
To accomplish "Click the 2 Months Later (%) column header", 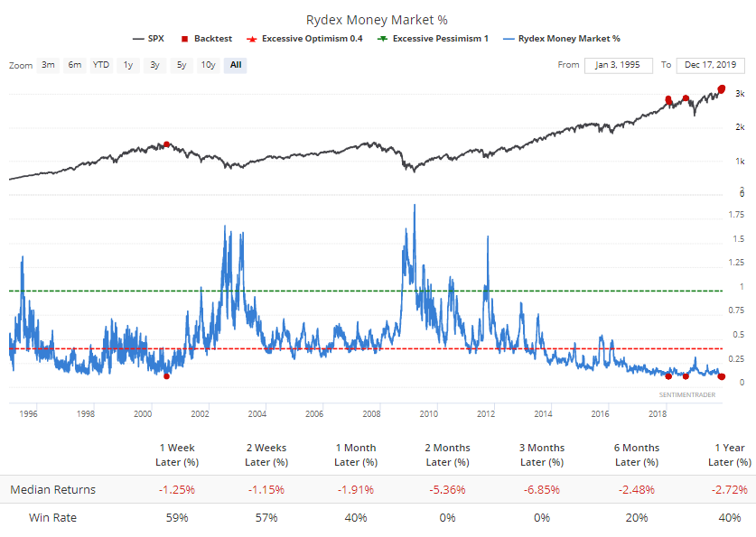I will (447, 455).
